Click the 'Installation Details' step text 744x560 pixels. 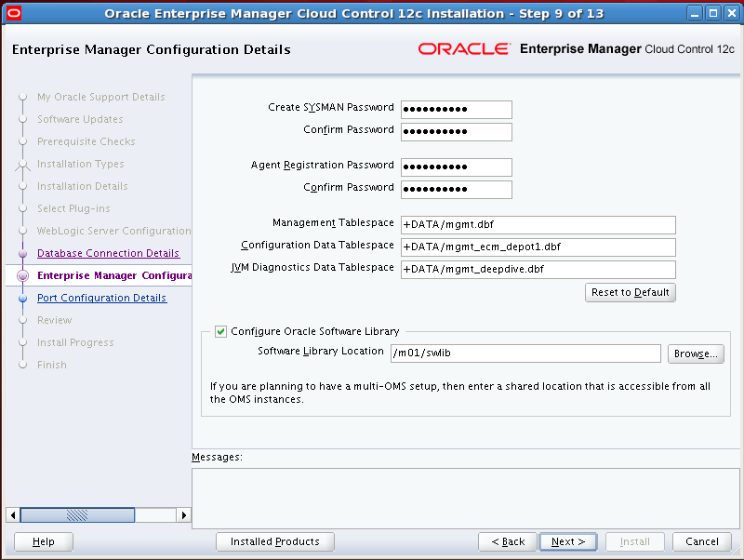[83, 186]
